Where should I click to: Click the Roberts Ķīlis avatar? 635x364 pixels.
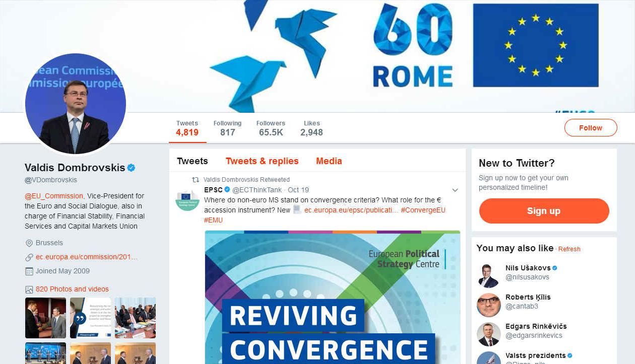(489, 305)
